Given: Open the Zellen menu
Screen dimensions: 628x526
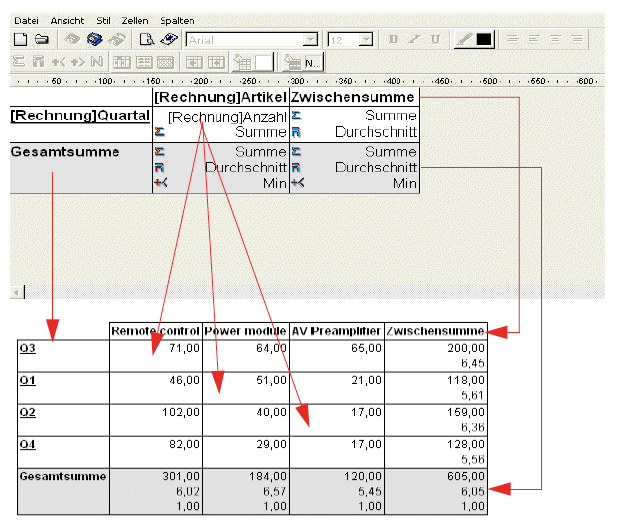Looking at the screenshot, I should click(x=134, y=20).
